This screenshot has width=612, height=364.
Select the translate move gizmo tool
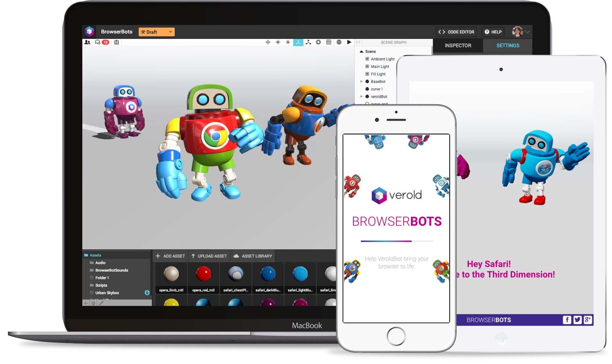click(268, 42)
